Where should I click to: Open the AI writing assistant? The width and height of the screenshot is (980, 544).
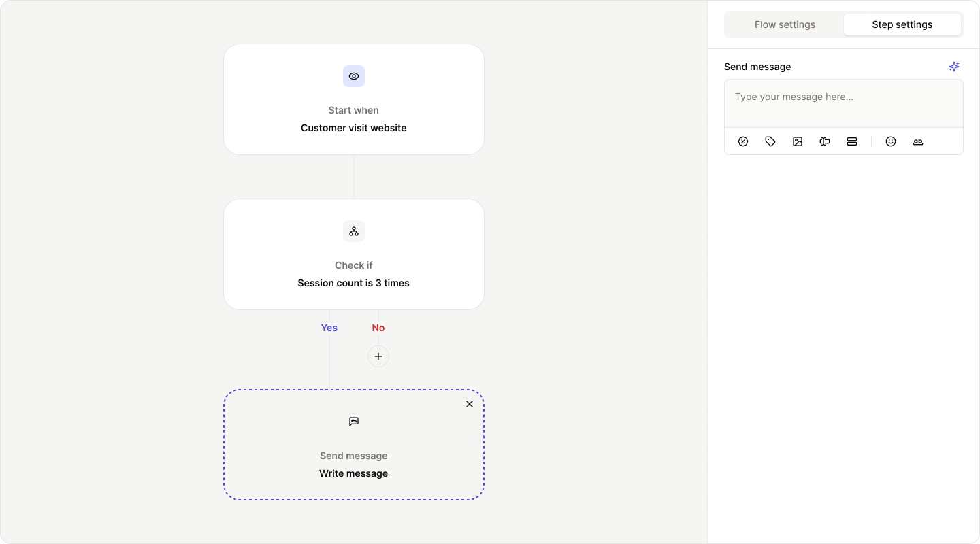point(953,66)
